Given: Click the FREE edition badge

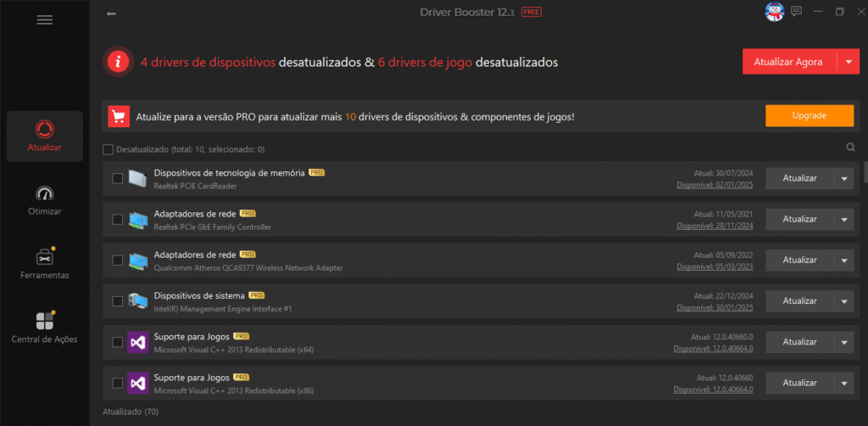Looking at the screenshot, I should (531, 12).
